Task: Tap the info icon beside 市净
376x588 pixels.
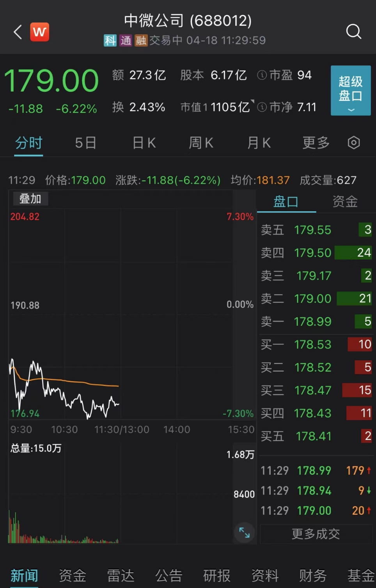Action: click(262, 107)
